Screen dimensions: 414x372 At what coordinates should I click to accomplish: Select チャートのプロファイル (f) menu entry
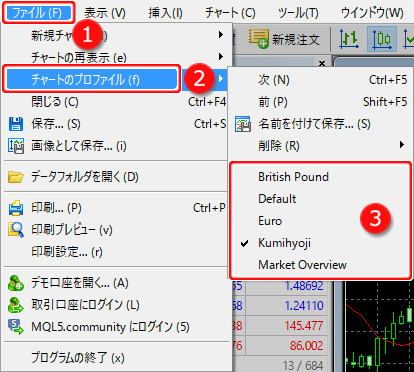(92, 79)
